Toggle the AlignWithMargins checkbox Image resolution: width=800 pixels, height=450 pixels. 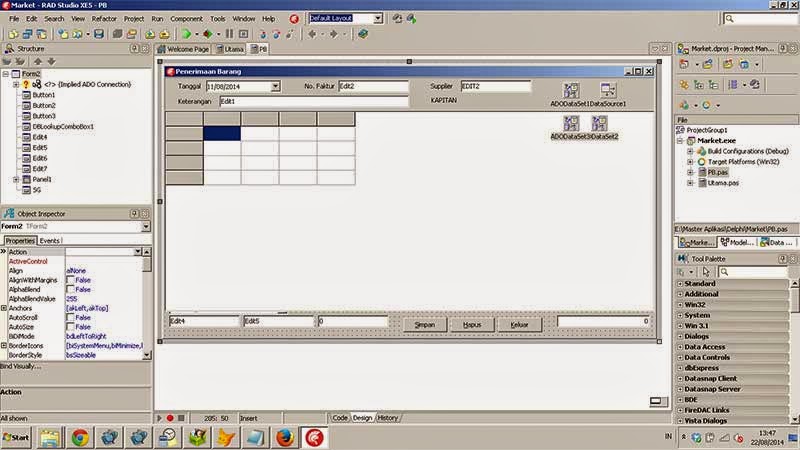(70, 280)
